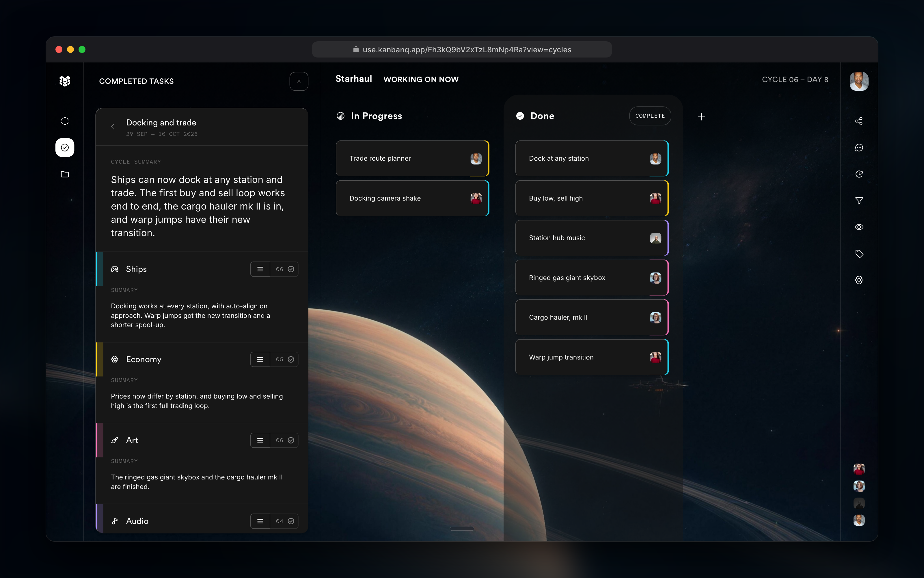Open the folder icon in left sidebar

pos(65,174)
